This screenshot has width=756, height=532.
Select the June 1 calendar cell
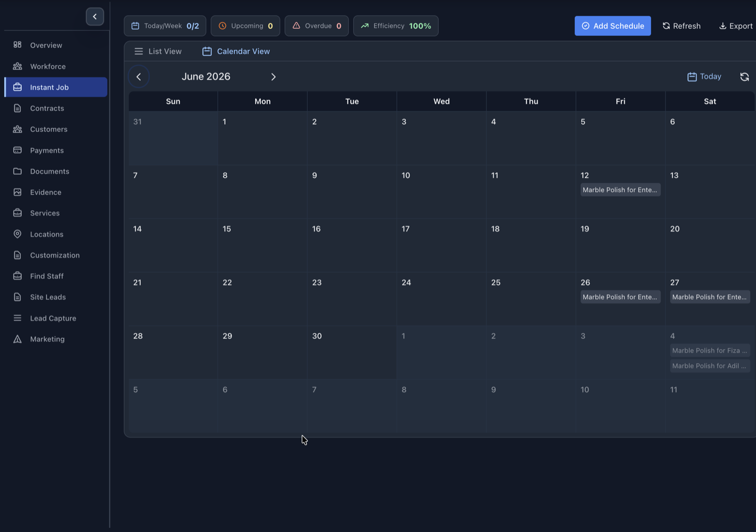(262, 138)
